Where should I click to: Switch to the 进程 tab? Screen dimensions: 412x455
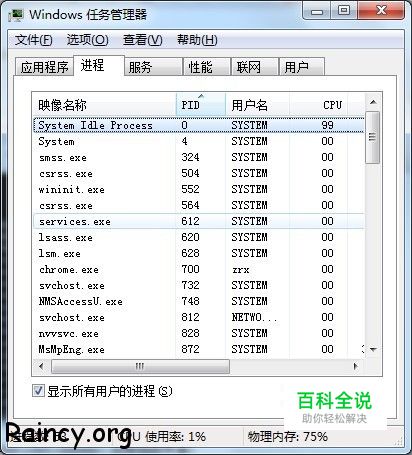coord(99,65)
